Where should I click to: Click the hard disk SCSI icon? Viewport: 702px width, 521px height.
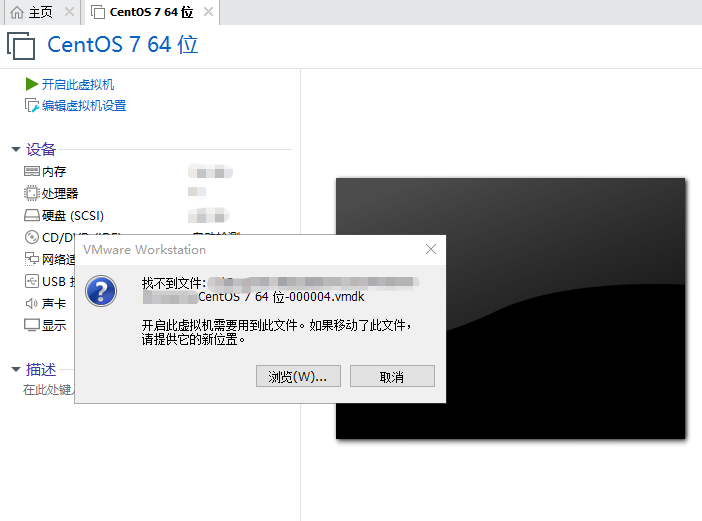point(32,216)
